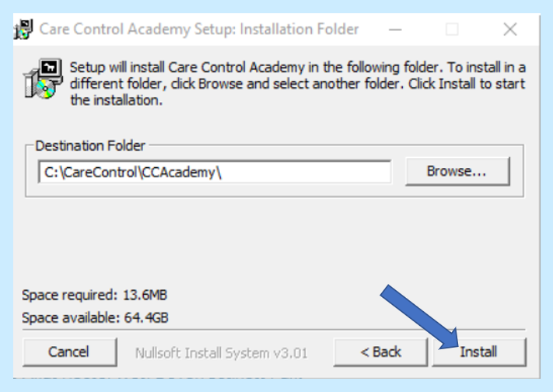This screenshot has width=553, height=392.
Task: Click the "Destination Folder" group label
Action: 90,145
